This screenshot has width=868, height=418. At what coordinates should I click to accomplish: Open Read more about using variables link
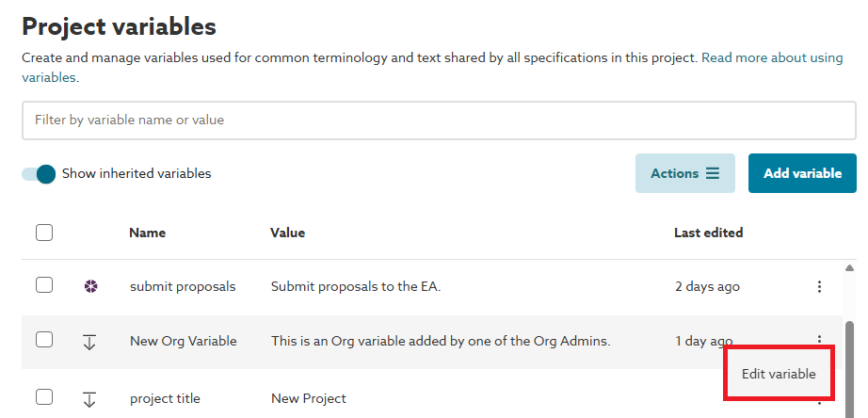(771, 58)
